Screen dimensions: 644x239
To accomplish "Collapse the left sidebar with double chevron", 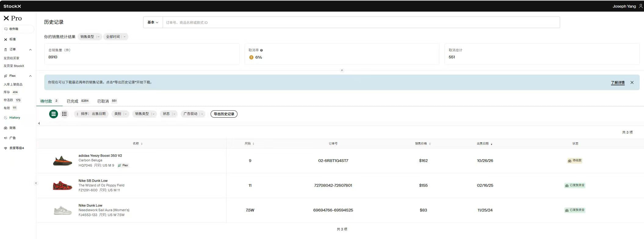I will (36, 183).
